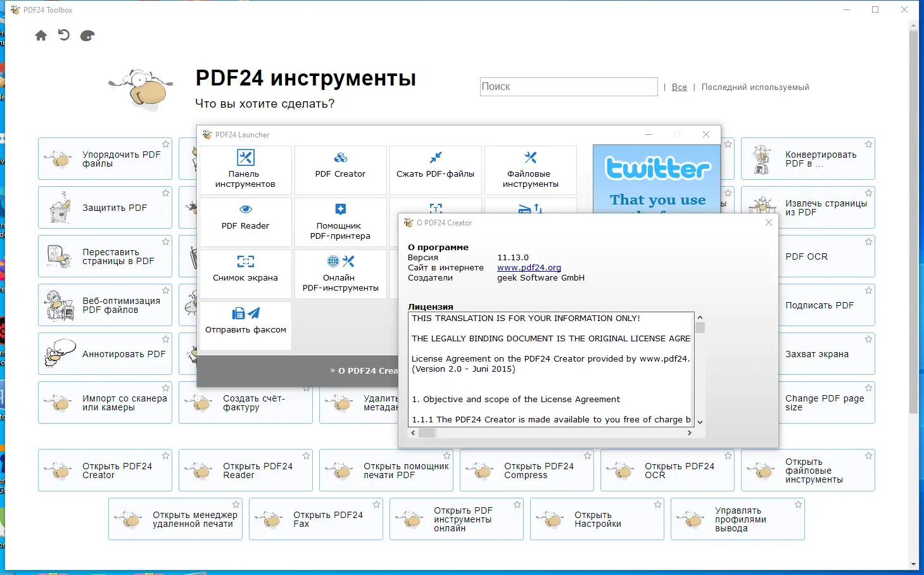The height and width of the screenshot is (575, 924).
Task: Close the PDF24 Launcher window
Action: (x=706, y=134)
